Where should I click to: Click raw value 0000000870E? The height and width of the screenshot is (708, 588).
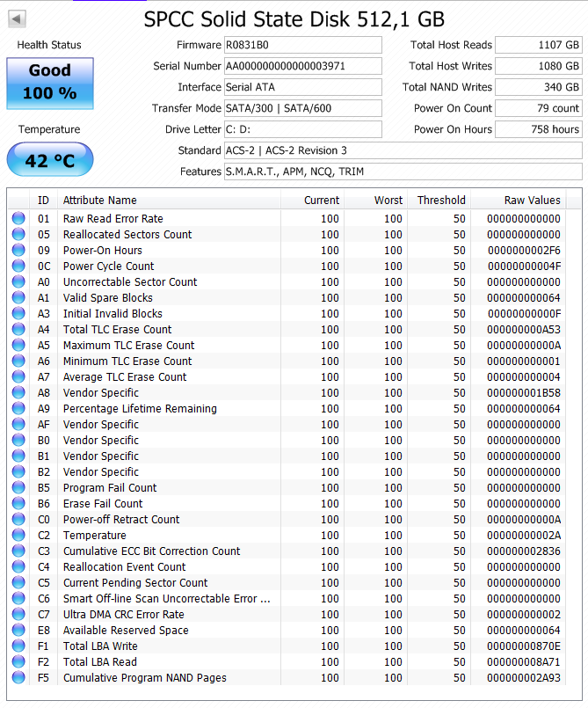click(524, 646)
